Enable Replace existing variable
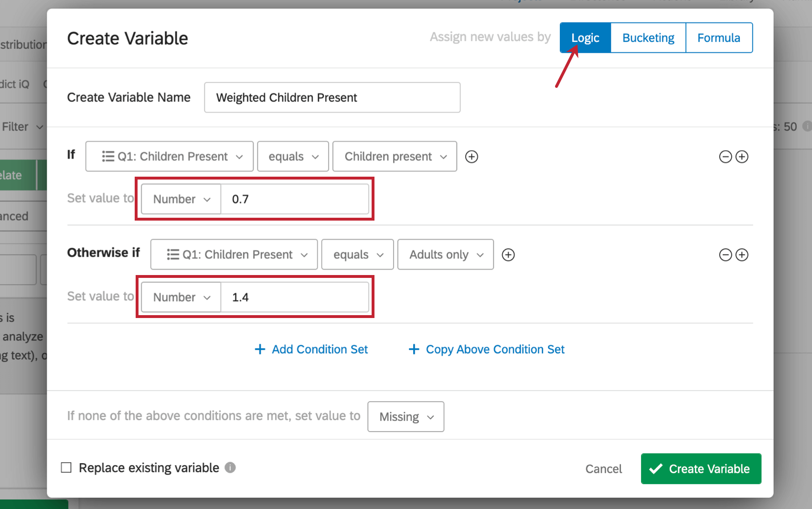 66,467
